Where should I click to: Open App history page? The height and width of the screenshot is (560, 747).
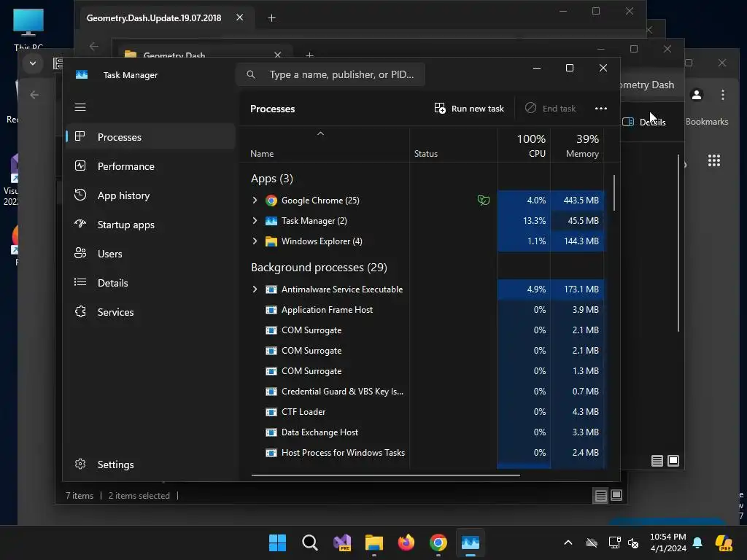[150, 195]
